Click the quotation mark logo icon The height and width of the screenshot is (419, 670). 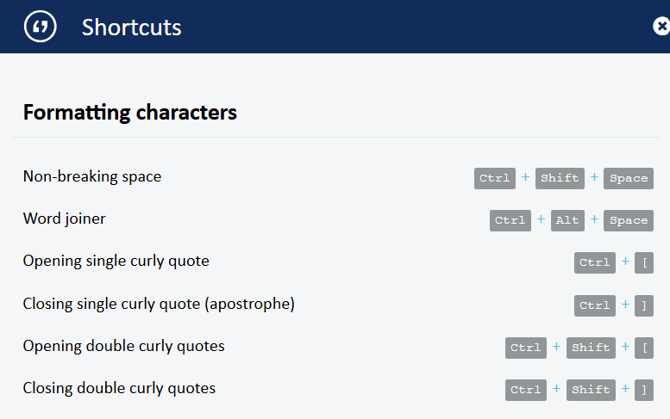[40, 27]
